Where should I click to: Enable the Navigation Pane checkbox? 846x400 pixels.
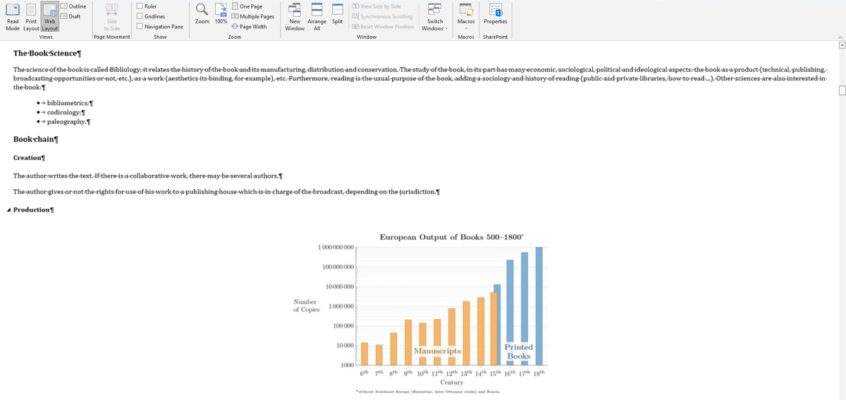140,26
